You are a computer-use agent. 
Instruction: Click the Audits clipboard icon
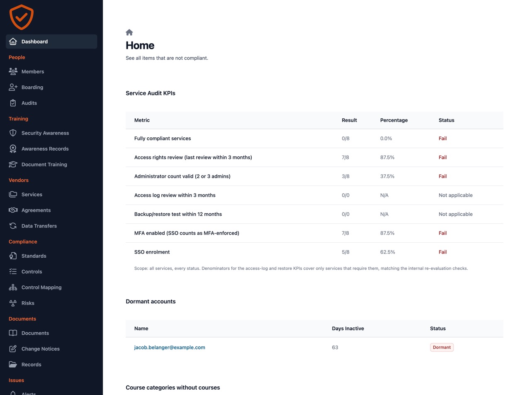click(13, 103)
